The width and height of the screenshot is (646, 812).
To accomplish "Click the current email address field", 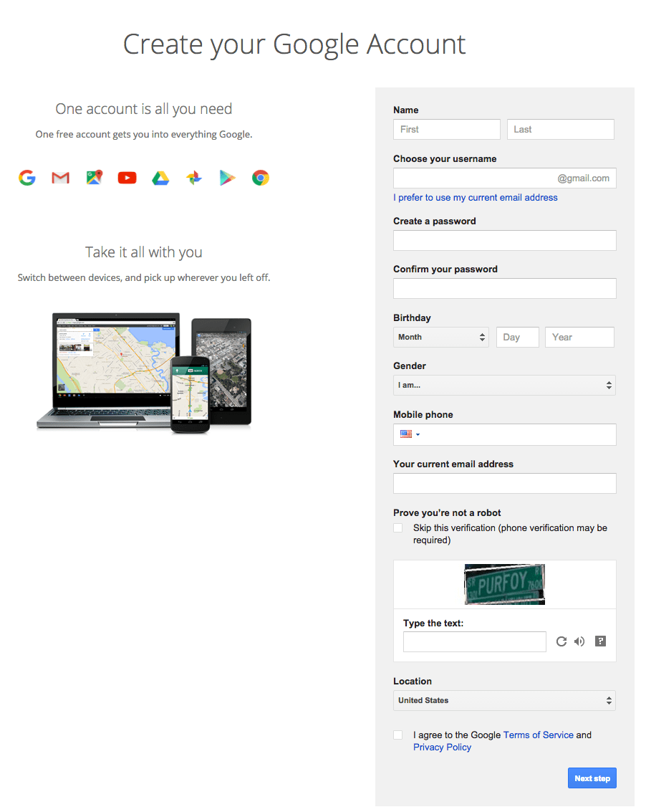I will (x=505, y=483).
